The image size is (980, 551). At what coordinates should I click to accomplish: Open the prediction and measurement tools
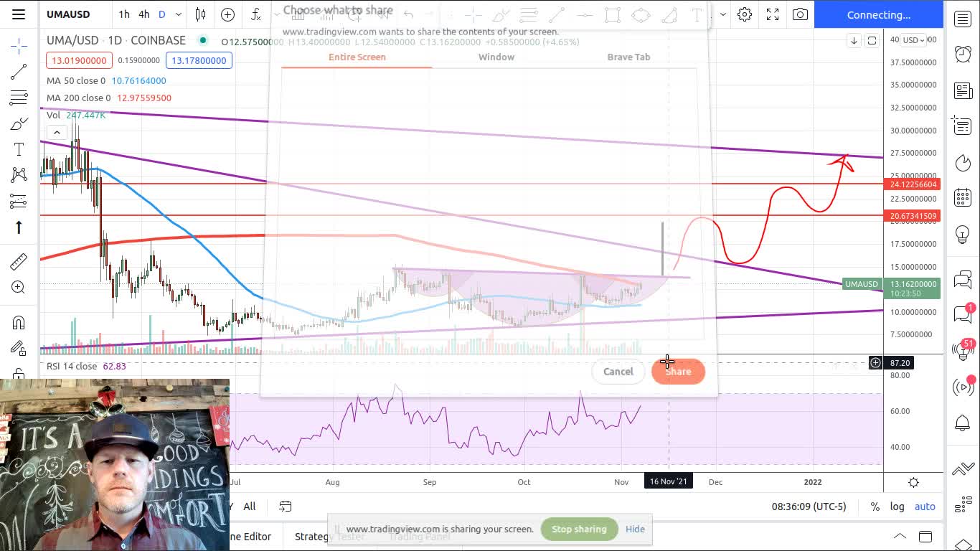(19, 201)
